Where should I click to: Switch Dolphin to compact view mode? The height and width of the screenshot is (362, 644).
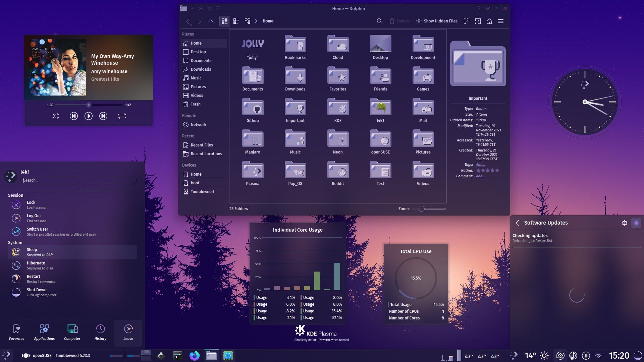pos(236,21)
